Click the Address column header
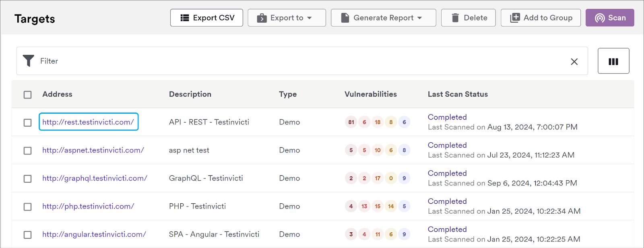This screenshot has width=644, height=248. 57,94
